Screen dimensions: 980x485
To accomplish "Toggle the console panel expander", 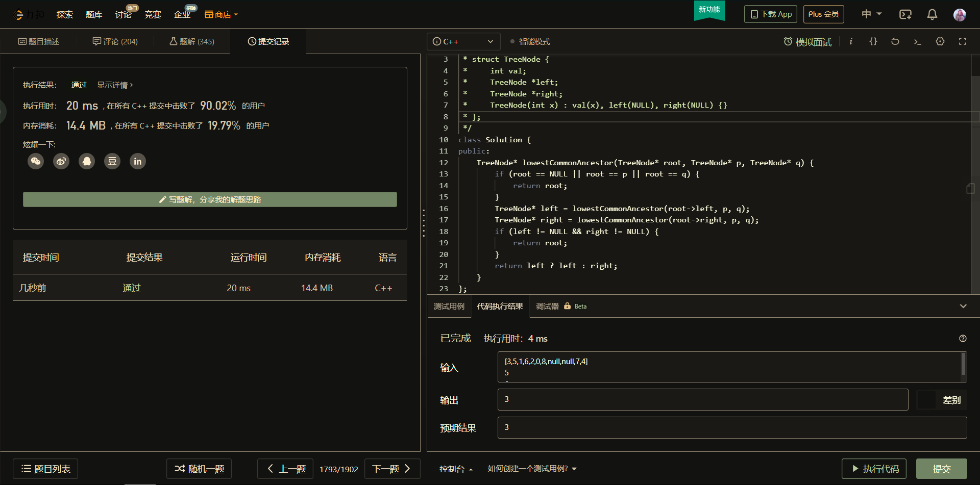I will (x=456, y=469).
